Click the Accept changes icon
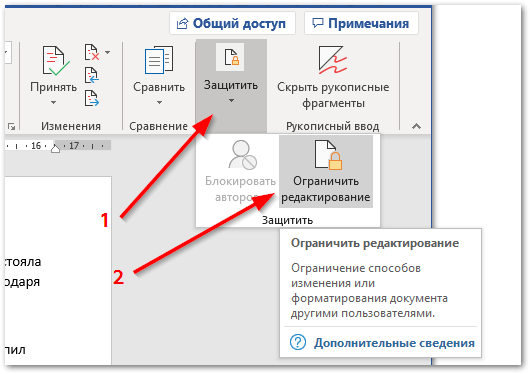This screenshot has width=530, height=374. [55, 61]
